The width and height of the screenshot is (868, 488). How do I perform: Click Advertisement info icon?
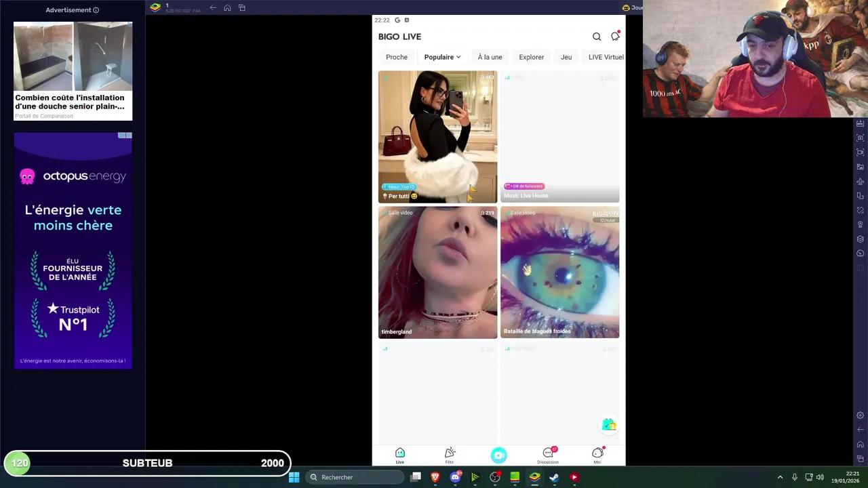pos(96,10)
